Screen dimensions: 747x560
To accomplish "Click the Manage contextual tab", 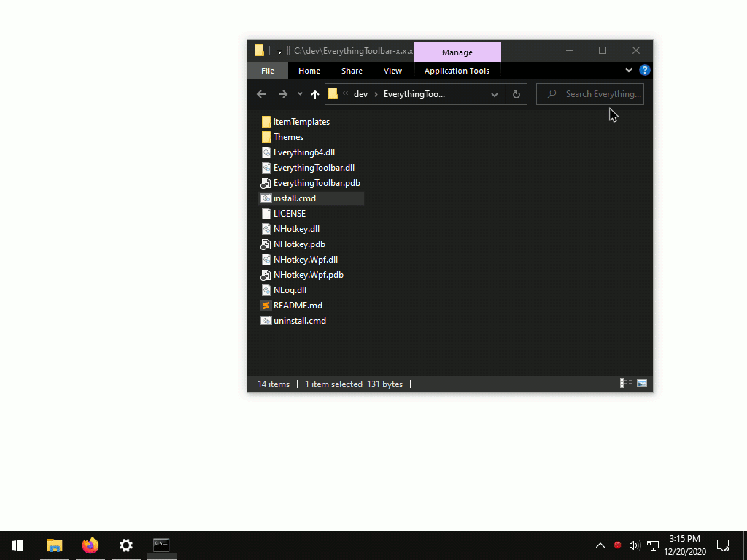I will pyautogui.click(x=457, y=52).
